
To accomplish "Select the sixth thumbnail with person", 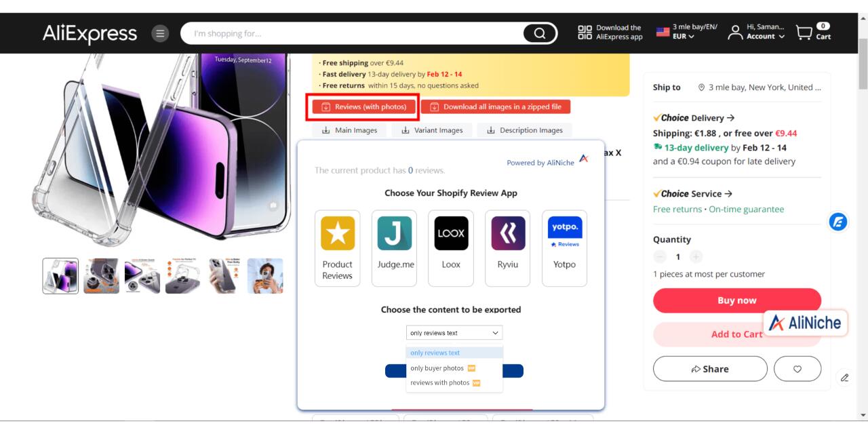I will (265, 276).
